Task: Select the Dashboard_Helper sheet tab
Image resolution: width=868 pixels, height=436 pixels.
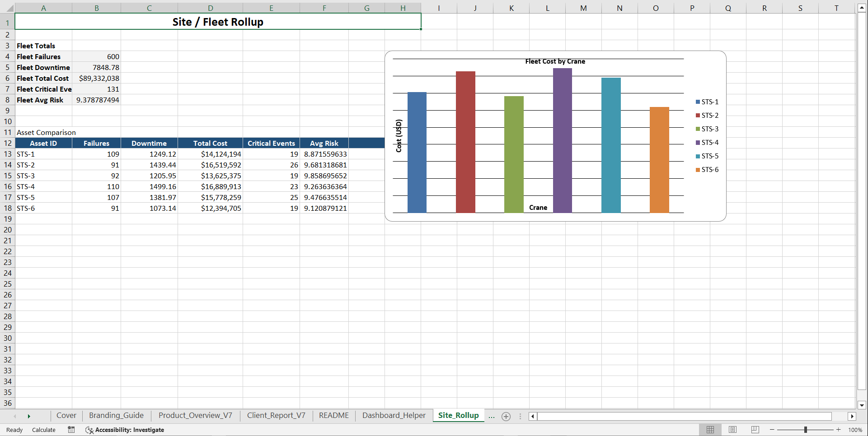Action: (393, 415)
